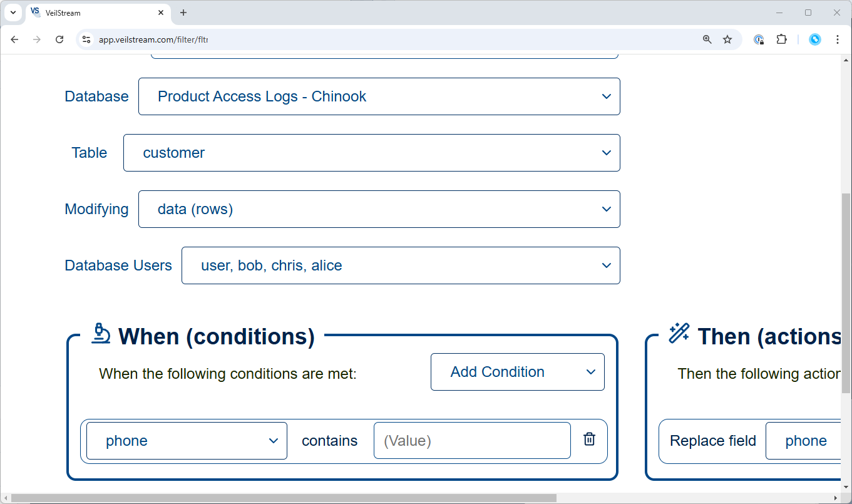The width and height of the screenshot is (852, 504).
Task: Go back to the previous page
Action: [x=15, y=39]
